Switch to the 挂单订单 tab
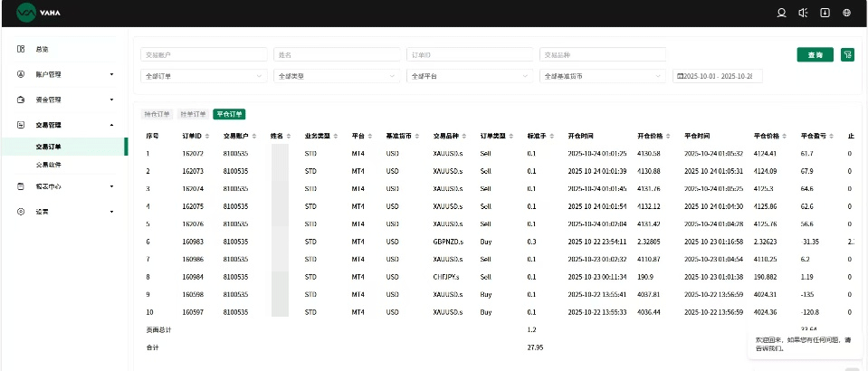 tap(194, 114)
